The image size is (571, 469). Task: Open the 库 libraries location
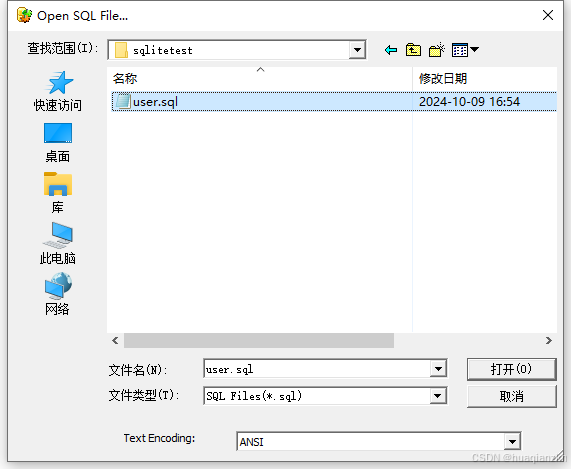click(58, 193)
